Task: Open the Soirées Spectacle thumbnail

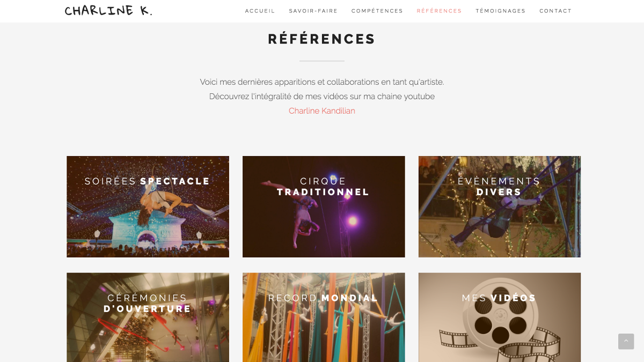Action: [148, 206]
